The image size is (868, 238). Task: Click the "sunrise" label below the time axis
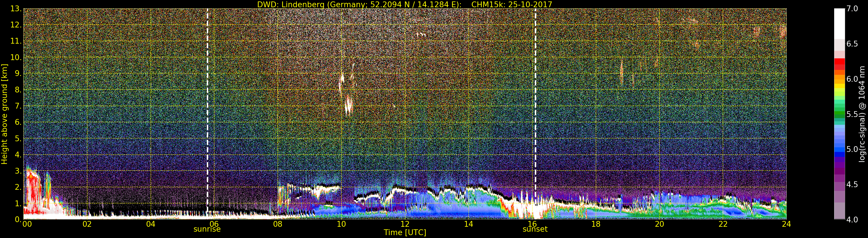tap(207, 229)
